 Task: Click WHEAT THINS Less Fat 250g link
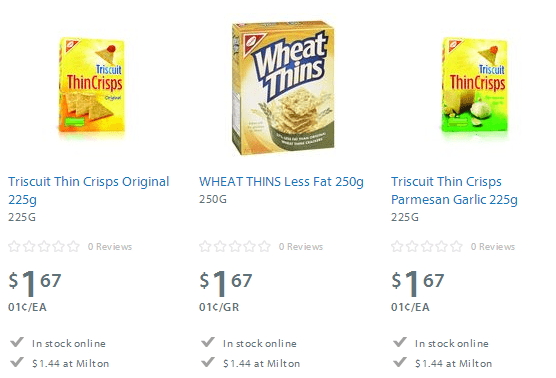coord(281,182)
